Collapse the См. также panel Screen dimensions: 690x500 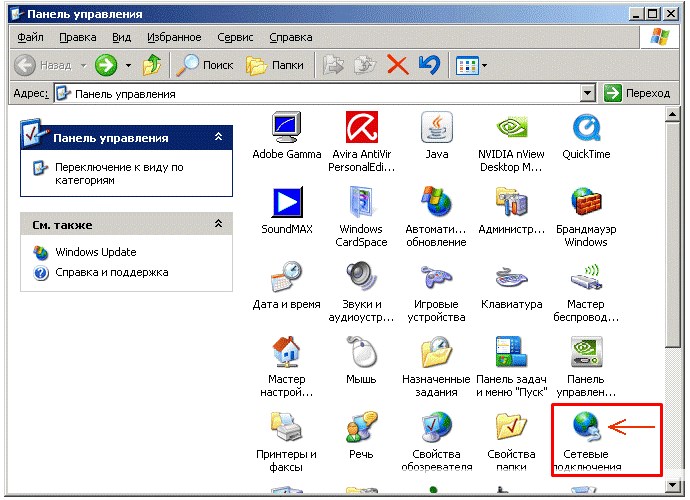(218, 224)
